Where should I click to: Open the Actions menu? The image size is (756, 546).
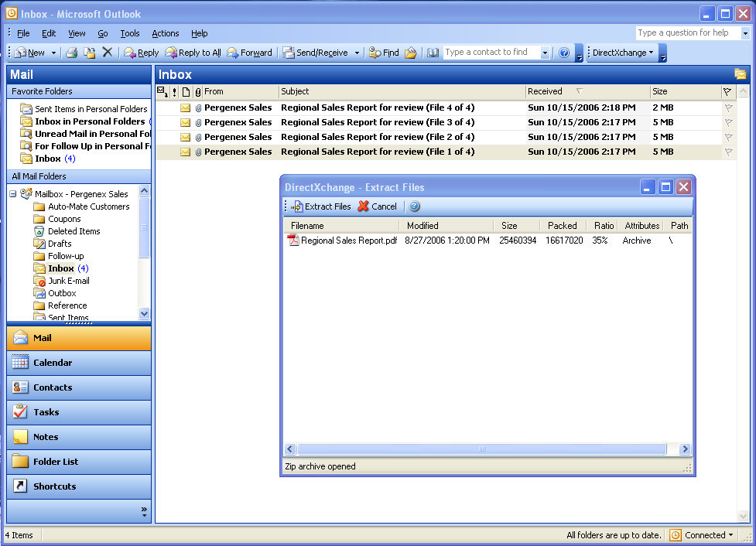point(166,33)
